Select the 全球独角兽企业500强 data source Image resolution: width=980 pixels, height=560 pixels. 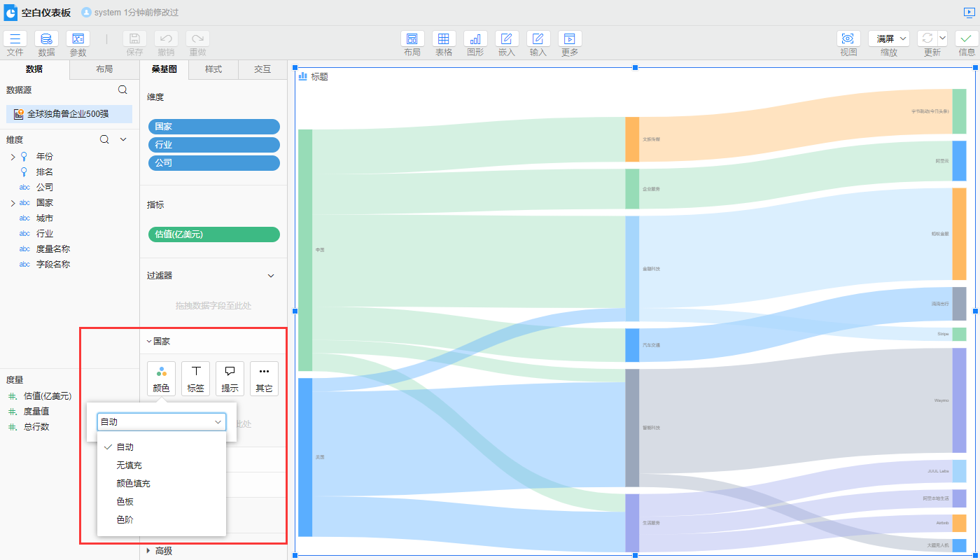pos(68,114)
